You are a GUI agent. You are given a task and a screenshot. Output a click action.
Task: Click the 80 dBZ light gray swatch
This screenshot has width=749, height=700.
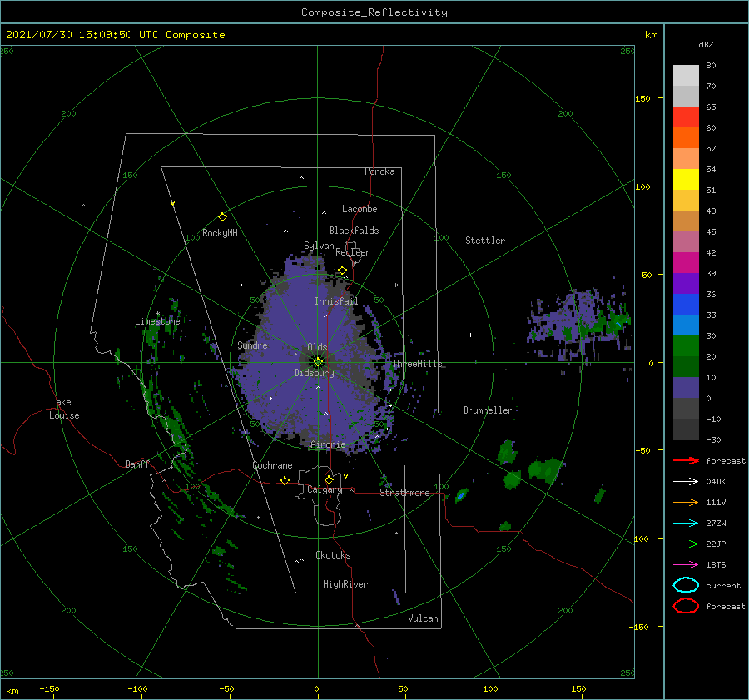coord(686,75)
